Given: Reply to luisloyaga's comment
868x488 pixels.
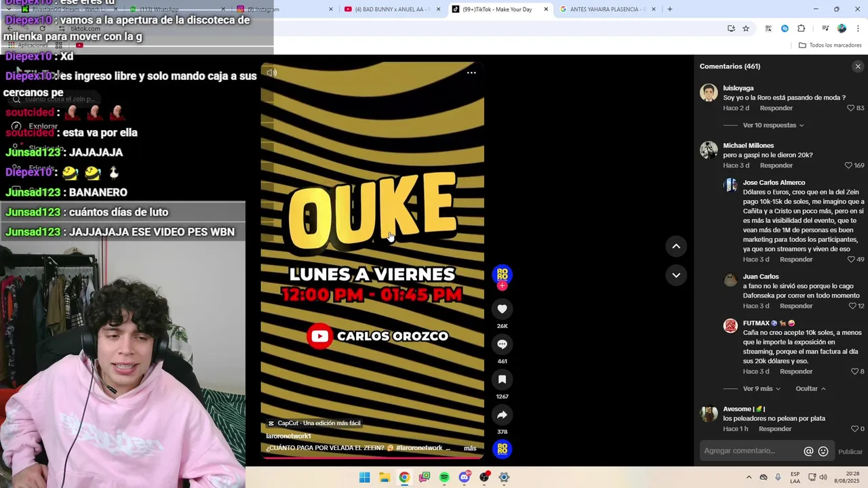Looking at the screenshot, I should [776, 108].
